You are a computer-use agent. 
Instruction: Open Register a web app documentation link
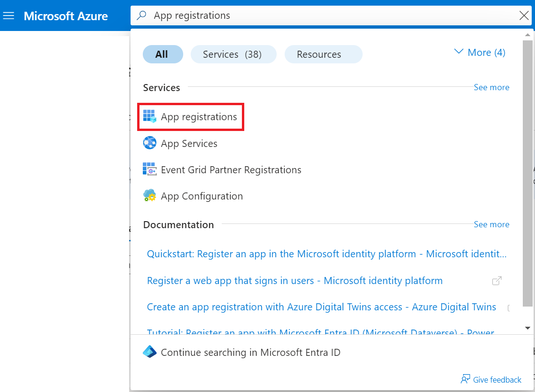295,281
